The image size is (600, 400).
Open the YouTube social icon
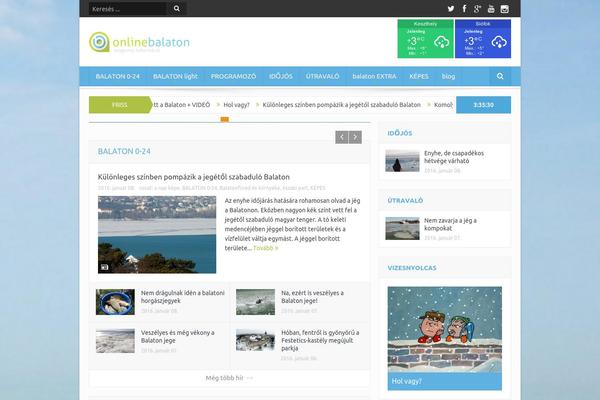click(x=491, y=8)
